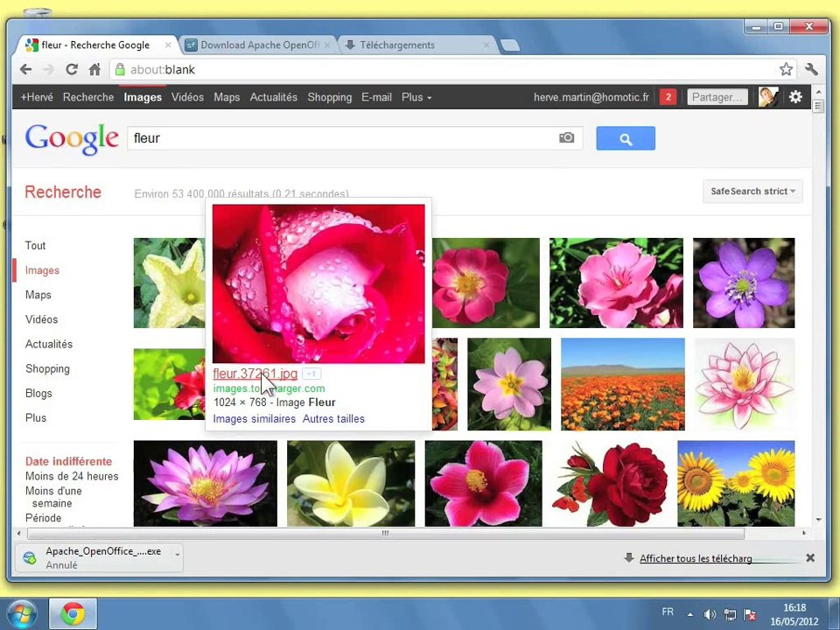Viewport: 840px width, 630px height.
Task: Open Actualités in the black bar
Action: click(x=273, y=97)
